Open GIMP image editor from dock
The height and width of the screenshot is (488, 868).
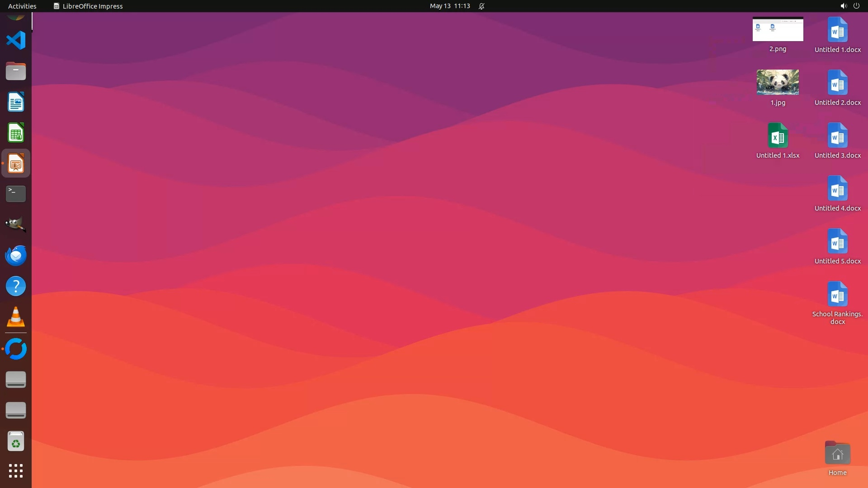pyautogui.click(x=16, y=225)
